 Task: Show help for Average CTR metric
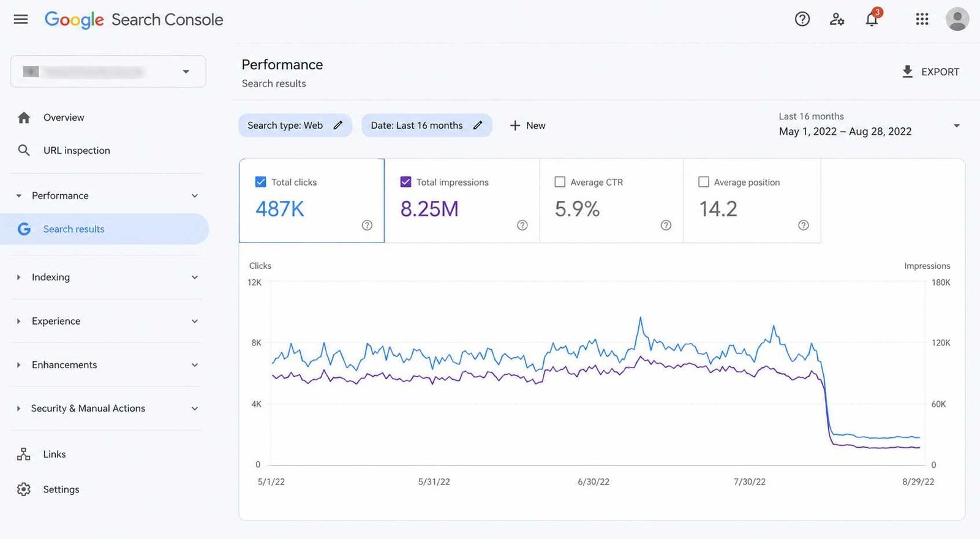666,225
